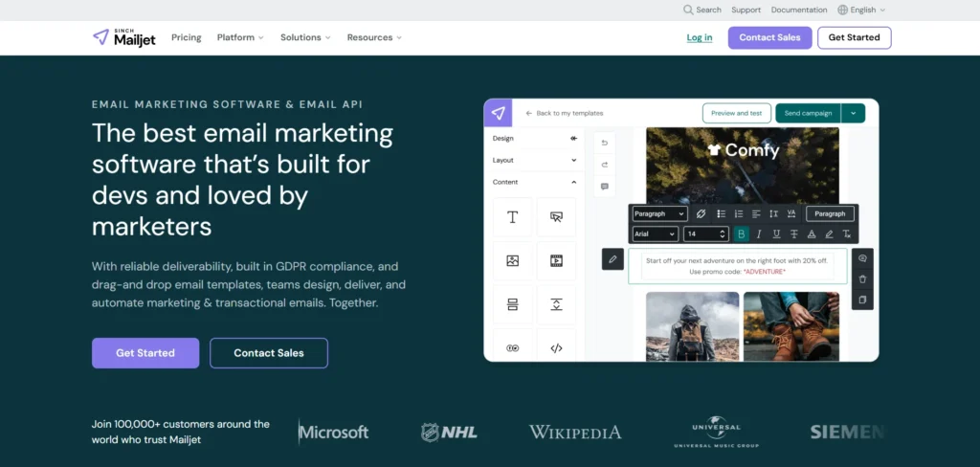Toggle italic formatting
The image size is (980, 467).
pos(759,233)
